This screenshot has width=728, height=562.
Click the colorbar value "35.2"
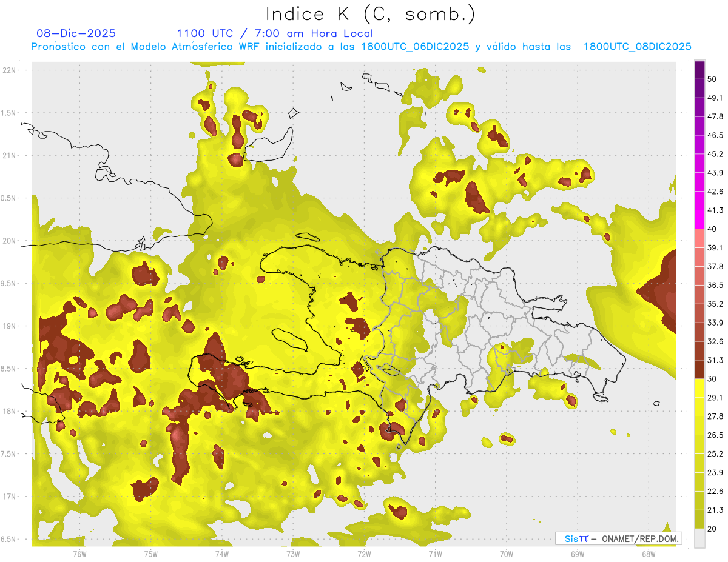pos(715,304)
